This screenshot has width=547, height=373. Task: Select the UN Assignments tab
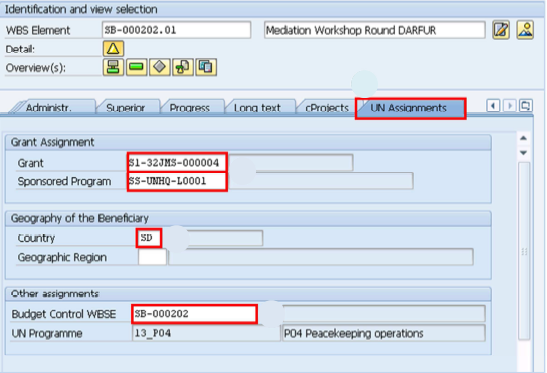(410, 108)
